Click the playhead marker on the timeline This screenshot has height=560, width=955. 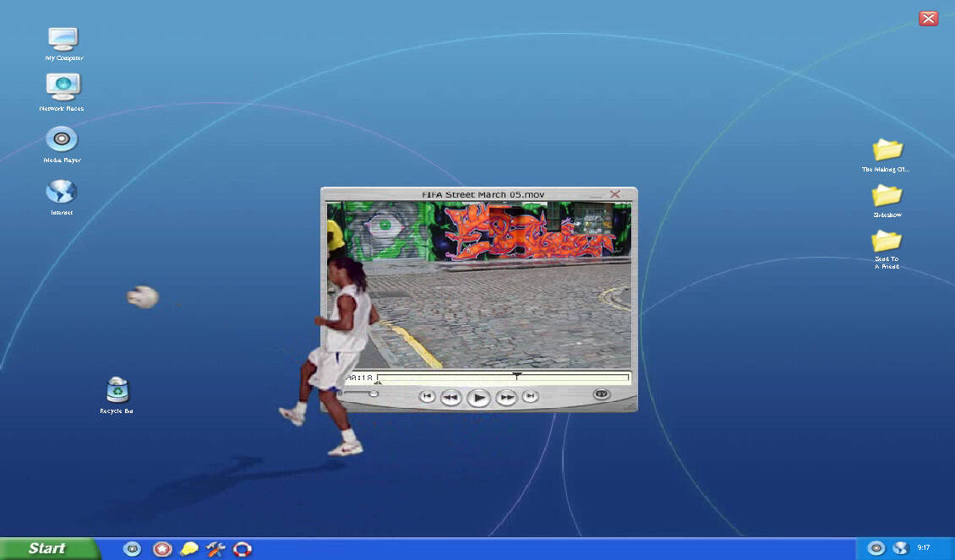click(x=517, y=376)
